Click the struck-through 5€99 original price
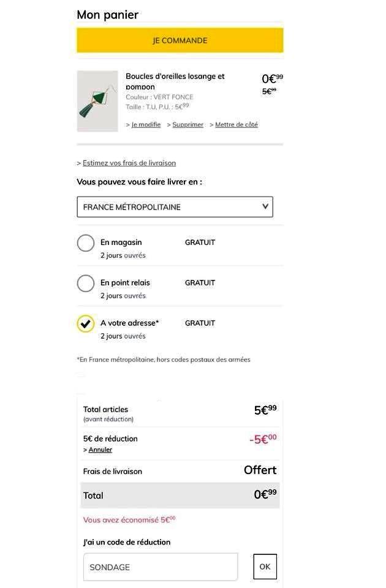The image size is (386, 588). pyautogui.click(x=269, y=91)
